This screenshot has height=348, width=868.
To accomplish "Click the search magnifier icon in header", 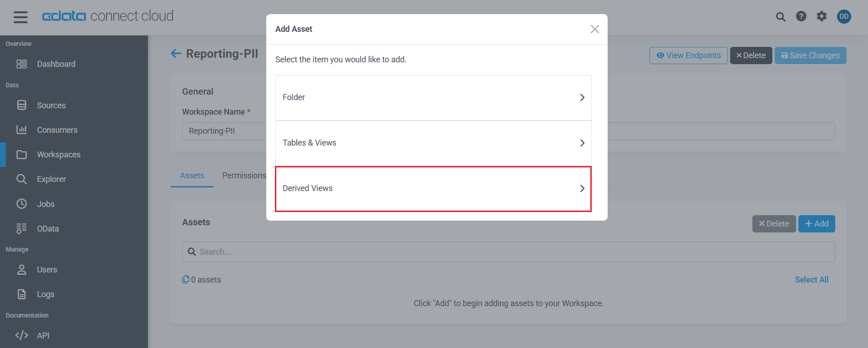I will [x=780, y=17].
